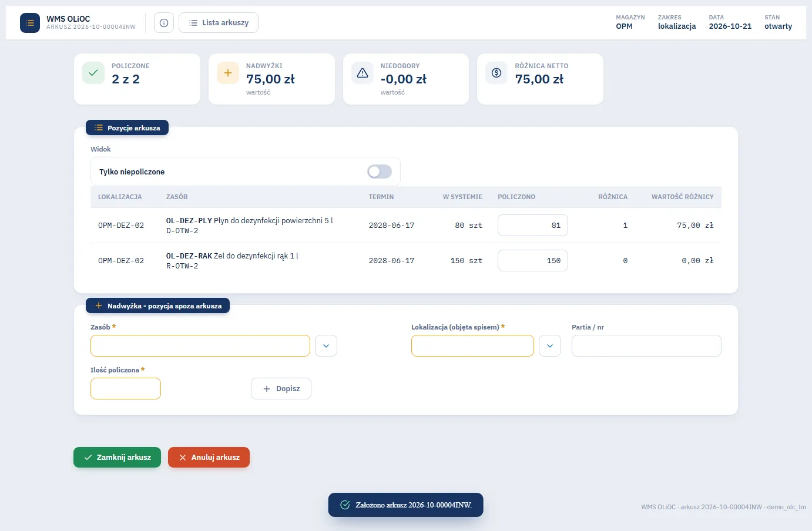Click the 0,00 zł difference value in table

click(x=697, y=261)
